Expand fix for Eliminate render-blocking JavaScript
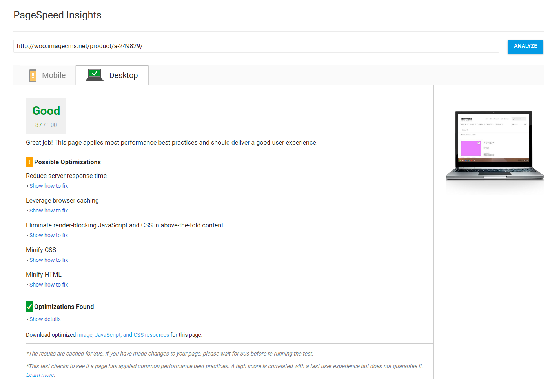Viewport: 559px width, 392px height. (x=49, y=235)
